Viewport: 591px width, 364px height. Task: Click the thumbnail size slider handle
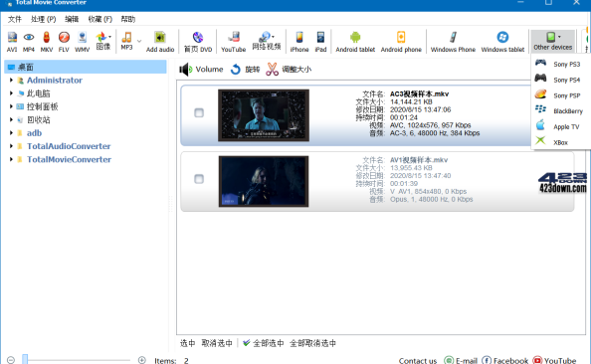click(25, 359)
